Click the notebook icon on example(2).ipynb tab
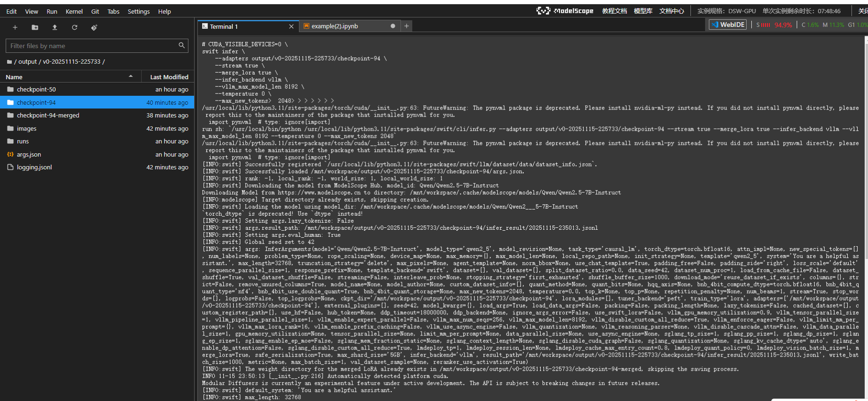The width and height of the screenshot is (868, 401). (306, 26)
